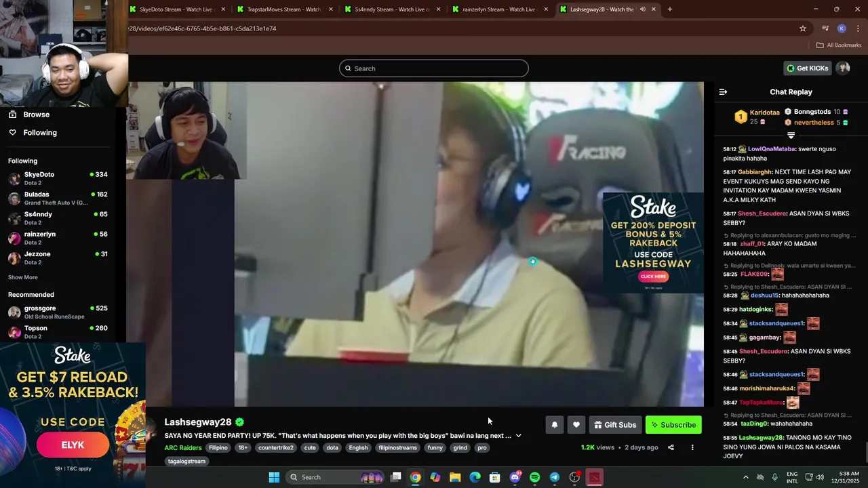The image size is (868, 488).
Task: Click the notification bell icon
Action: (x=554, y=425)
